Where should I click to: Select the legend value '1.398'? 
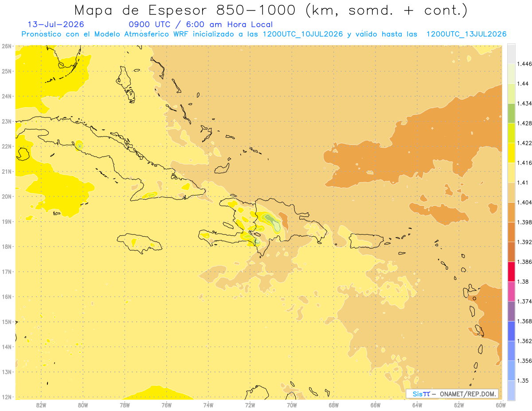(524, 222)
